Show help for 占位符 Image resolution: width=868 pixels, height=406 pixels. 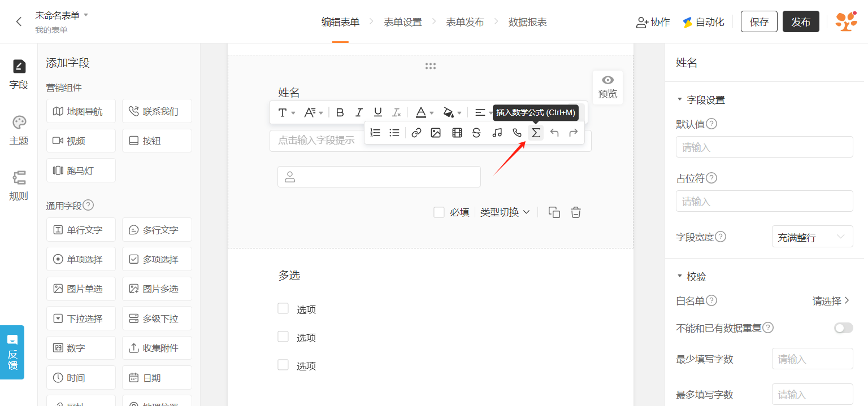(x=711, y=178)
